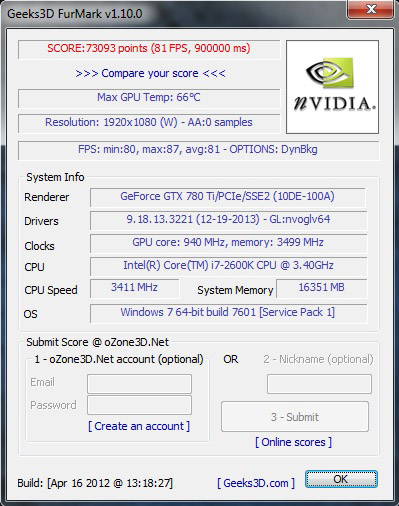This screenshot has height=506, width=399.
Task: Click the System Memory label
Action: pyautogui.click(x=235, y=290)
